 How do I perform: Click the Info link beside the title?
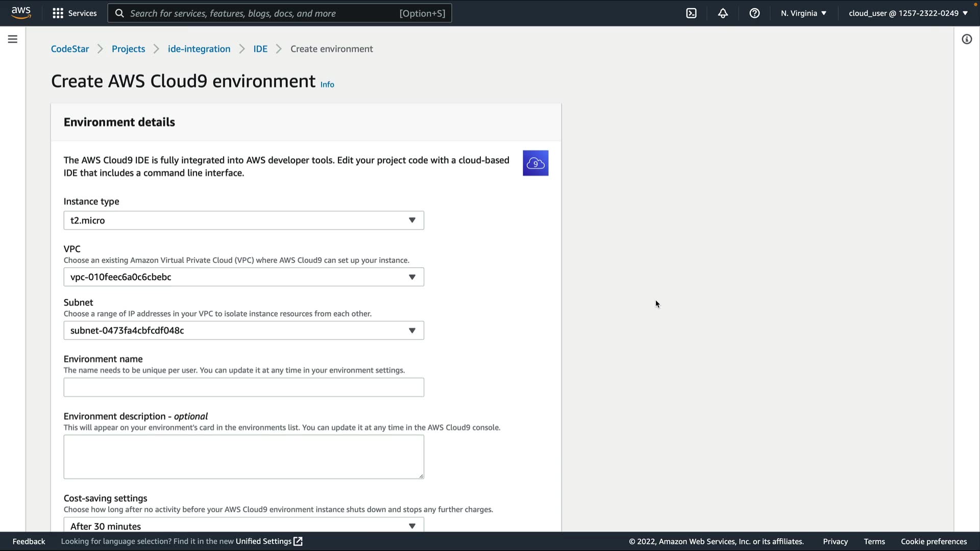click(x=327, y=85)
